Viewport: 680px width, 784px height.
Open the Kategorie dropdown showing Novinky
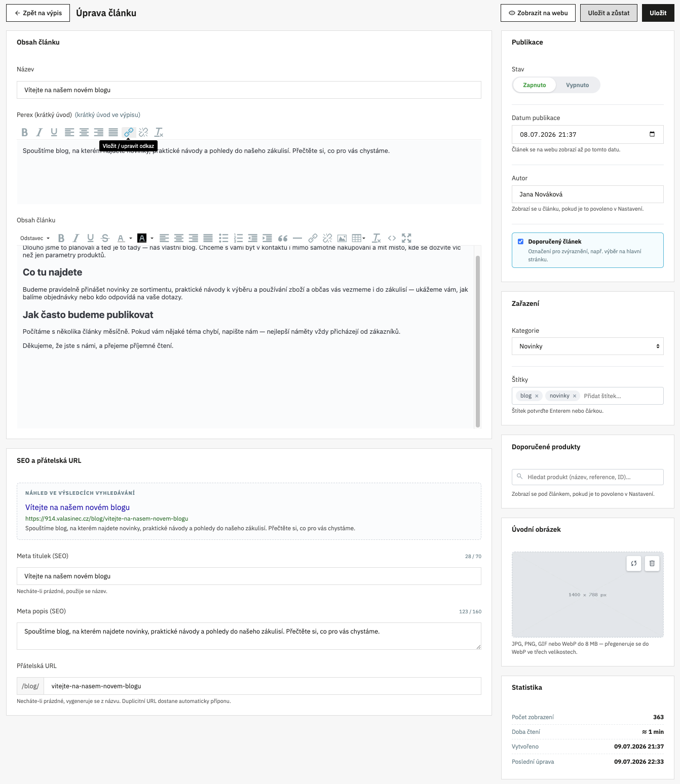(588, 346)
